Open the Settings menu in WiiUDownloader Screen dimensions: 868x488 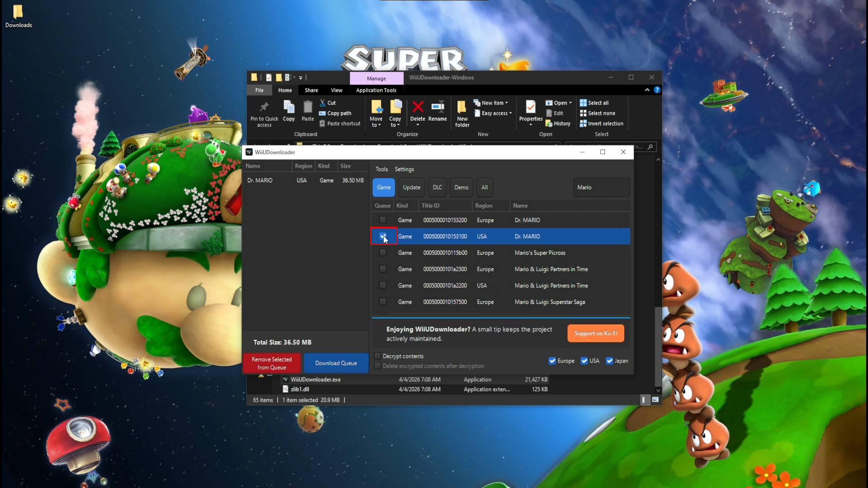coord(404,169)
